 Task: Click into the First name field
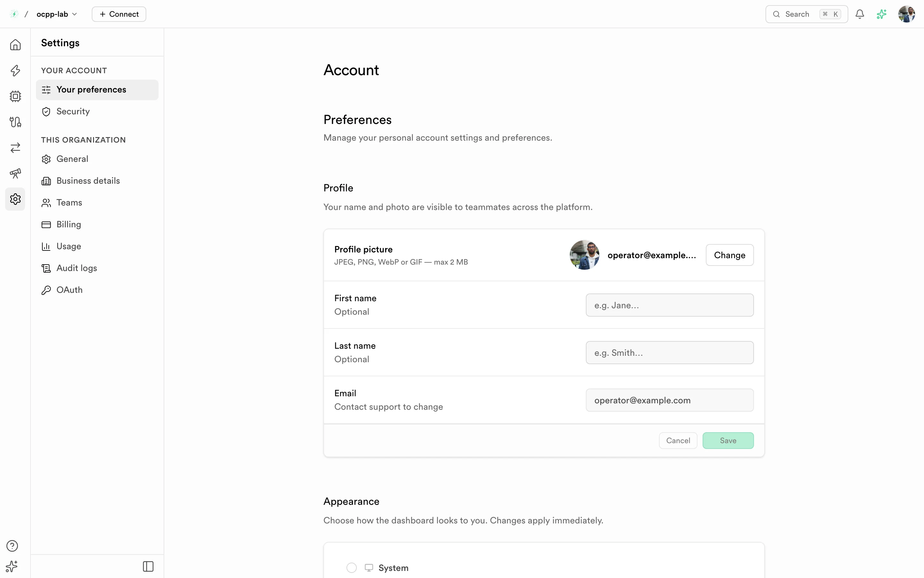click(x=669, y=305)
